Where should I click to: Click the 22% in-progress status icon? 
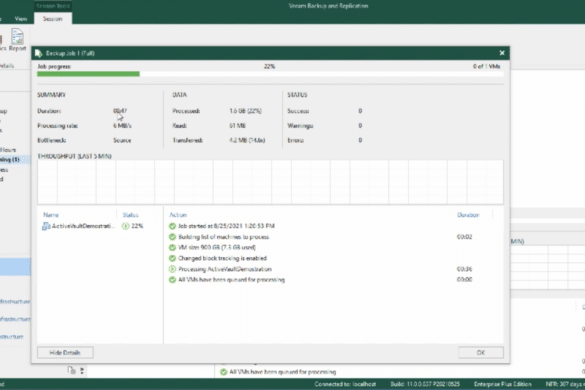coord(125,226)
